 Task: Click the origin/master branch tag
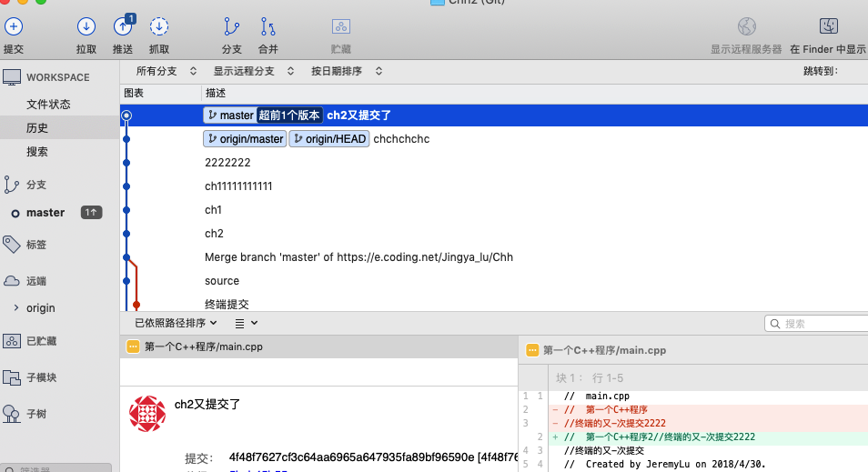245,139
